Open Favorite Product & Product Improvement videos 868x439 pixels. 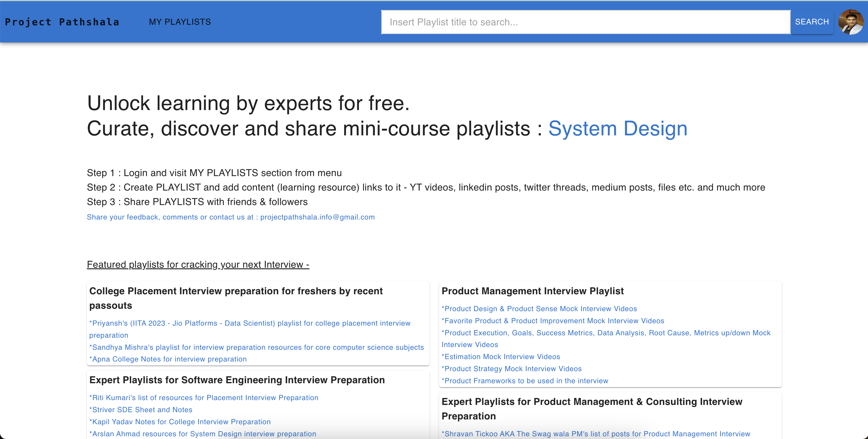click(553, 321)
